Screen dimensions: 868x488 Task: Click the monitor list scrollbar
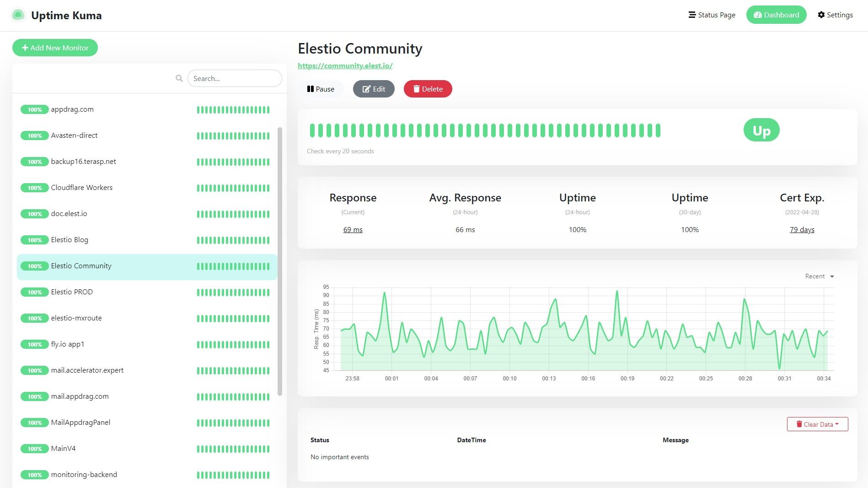click(280, 261)
